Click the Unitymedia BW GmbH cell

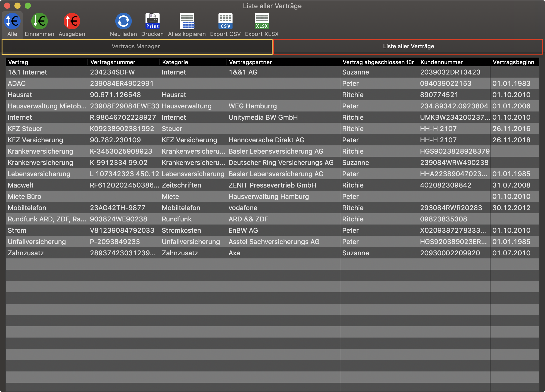tap(263, 117)
